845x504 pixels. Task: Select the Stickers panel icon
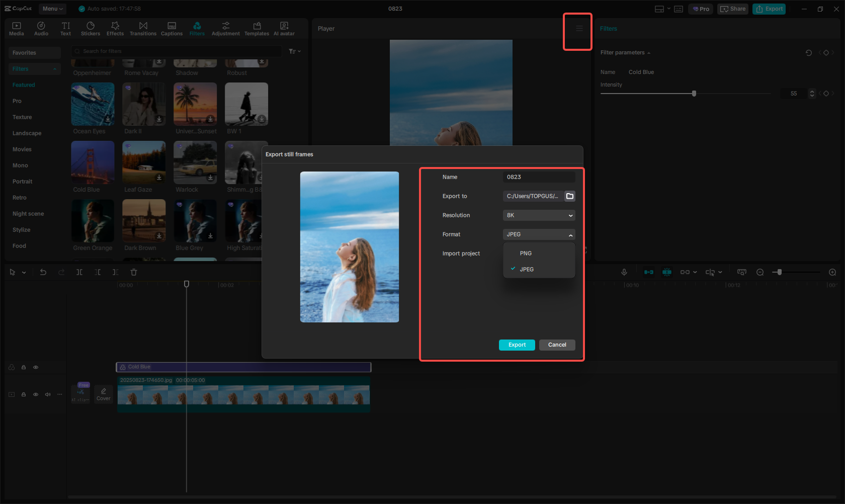click(91, 28)
